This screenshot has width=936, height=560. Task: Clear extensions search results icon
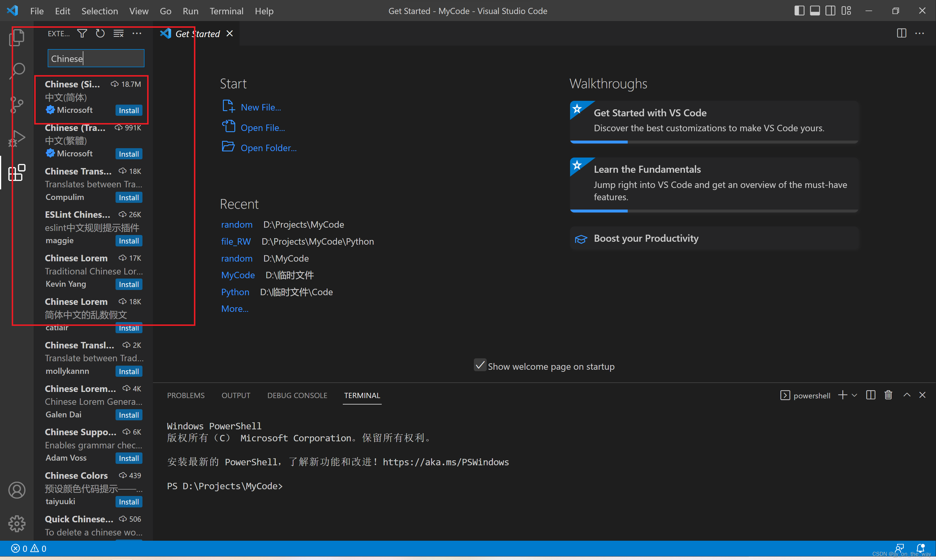(x=118, y=34)
